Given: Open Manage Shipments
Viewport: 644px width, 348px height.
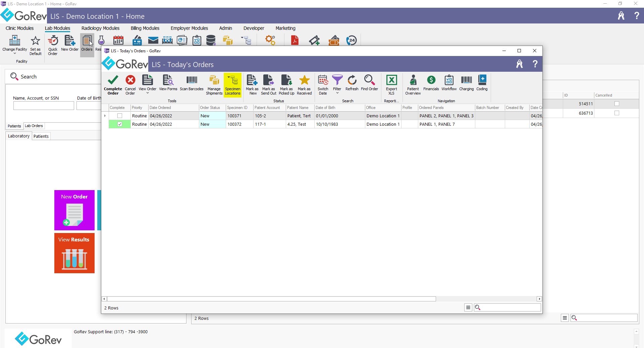Looking at the screenshot, I should pyautogui.click(x=214, y=85).
